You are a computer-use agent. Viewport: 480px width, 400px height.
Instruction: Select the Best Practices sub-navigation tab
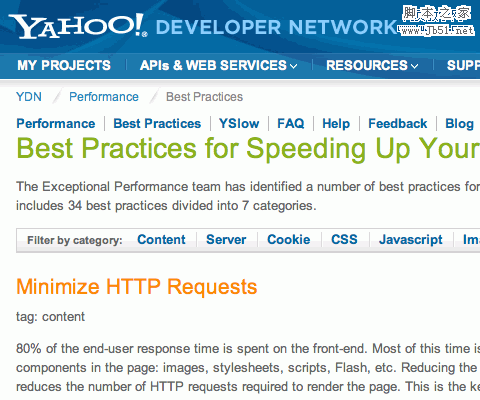click(x=157, y=124)
